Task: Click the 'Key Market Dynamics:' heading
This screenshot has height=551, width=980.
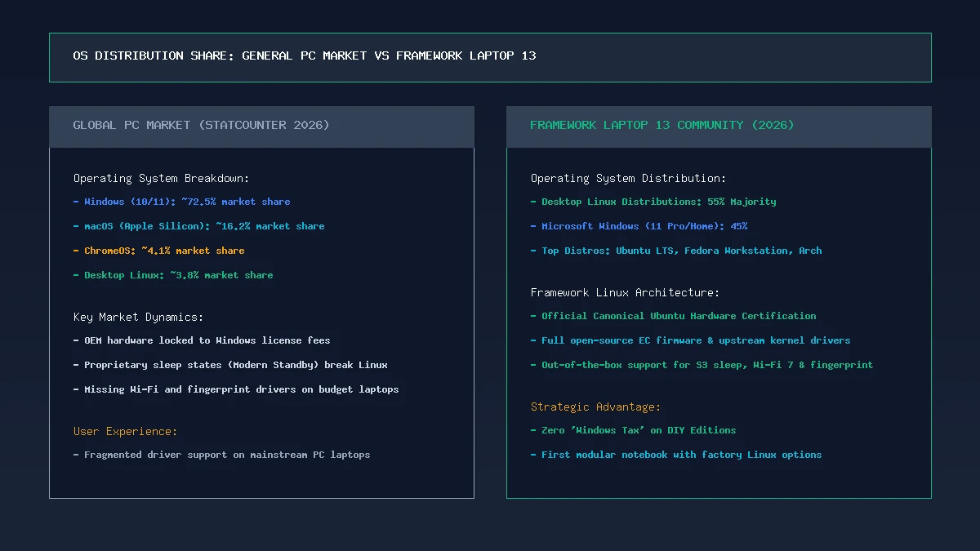Action: click(138, 317)
